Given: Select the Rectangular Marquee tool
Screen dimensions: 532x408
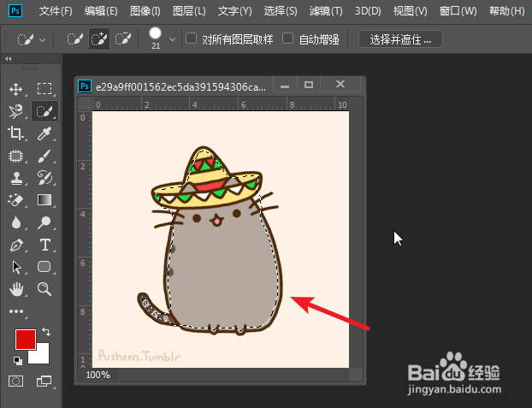Looking at the screenshot, I should pyautogui.click(x=44, y=89).
